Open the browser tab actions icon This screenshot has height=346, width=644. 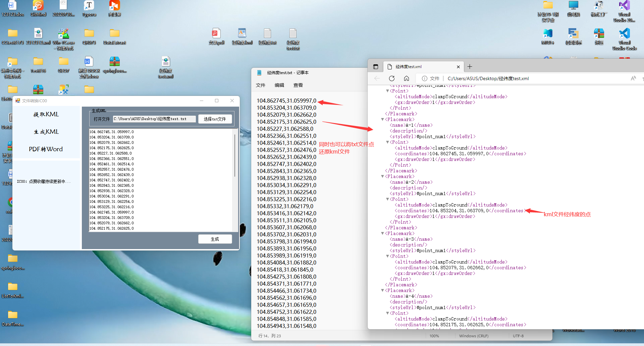tap(376, 67)
